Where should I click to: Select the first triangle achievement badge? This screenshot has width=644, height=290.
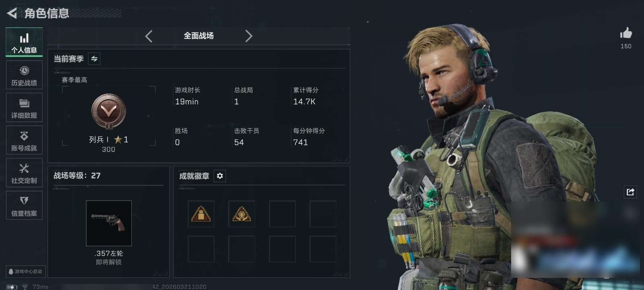pos(201,214)
